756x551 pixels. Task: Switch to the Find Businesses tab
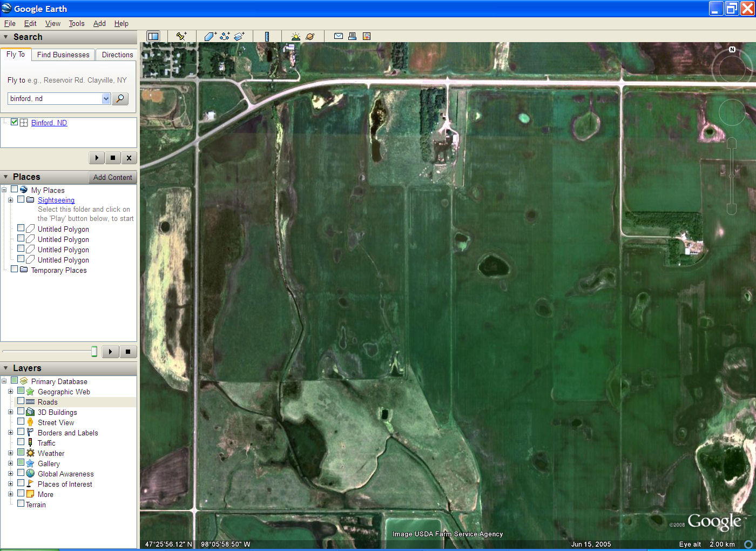[x=63, y=55]
